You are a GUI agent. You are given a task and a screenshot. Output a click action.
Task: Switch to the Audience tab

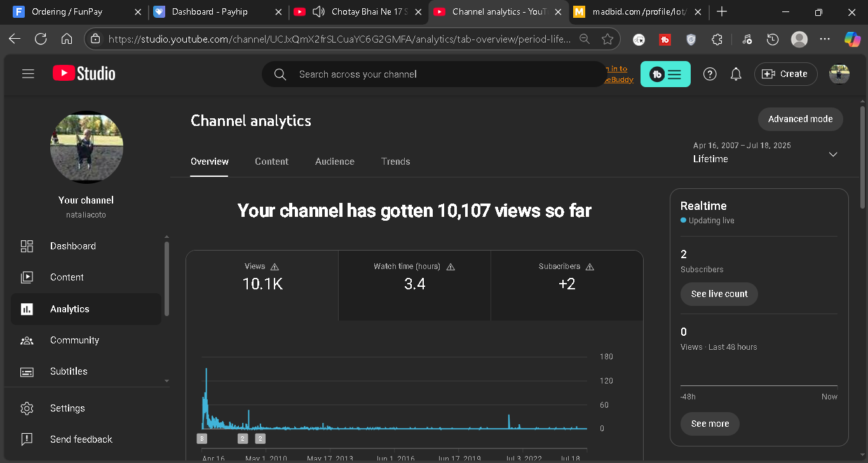coord(334,162)
